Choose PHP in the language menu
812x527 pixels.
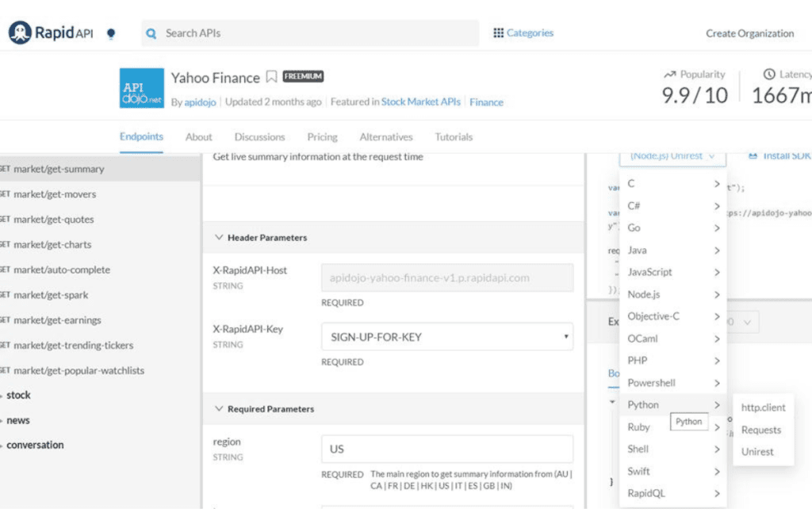tap(638, 361)
